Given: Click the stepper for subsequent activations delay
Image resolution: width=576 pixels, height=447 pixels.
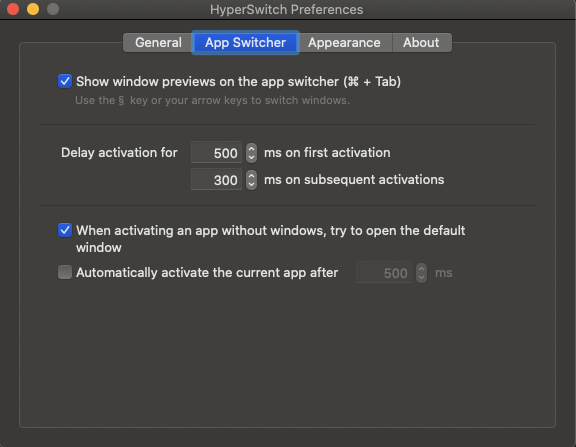Looking at the screenshot, I should (x=251, y=180).
